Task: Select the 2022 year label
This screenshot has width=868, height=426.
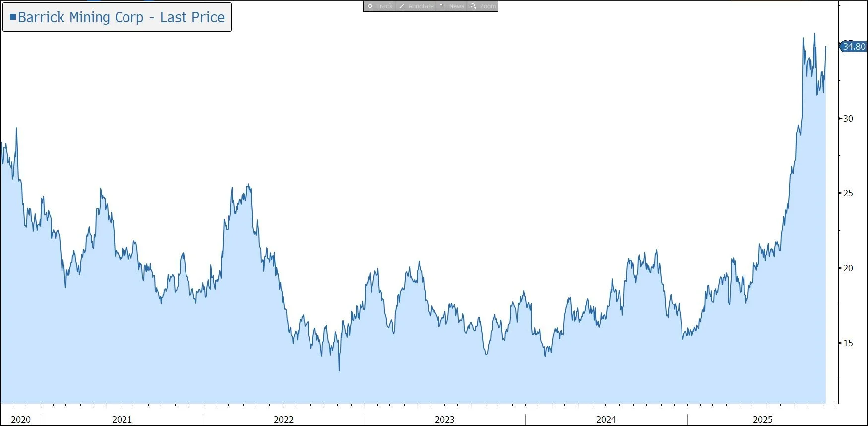Action: point(284,420)
